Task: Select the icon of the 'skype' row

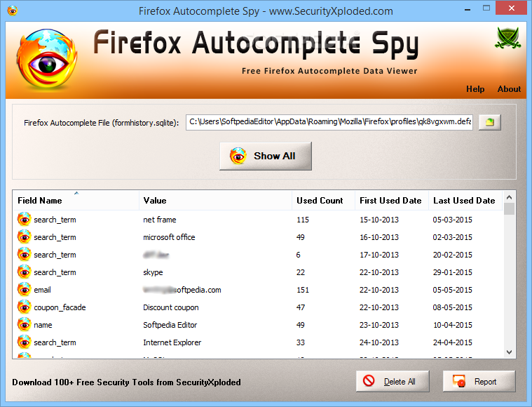Action: point(24,272)
